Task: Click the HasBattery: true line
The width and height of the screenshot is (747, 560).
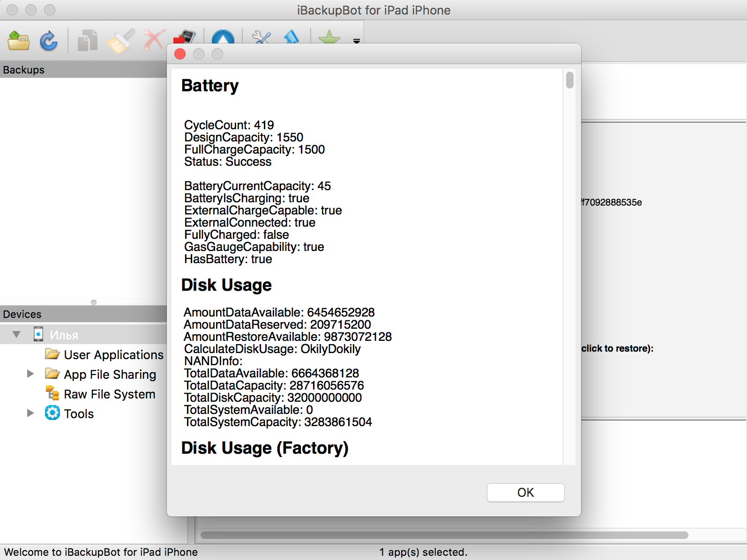Action: pyautogui.click(x=228, y=259)
